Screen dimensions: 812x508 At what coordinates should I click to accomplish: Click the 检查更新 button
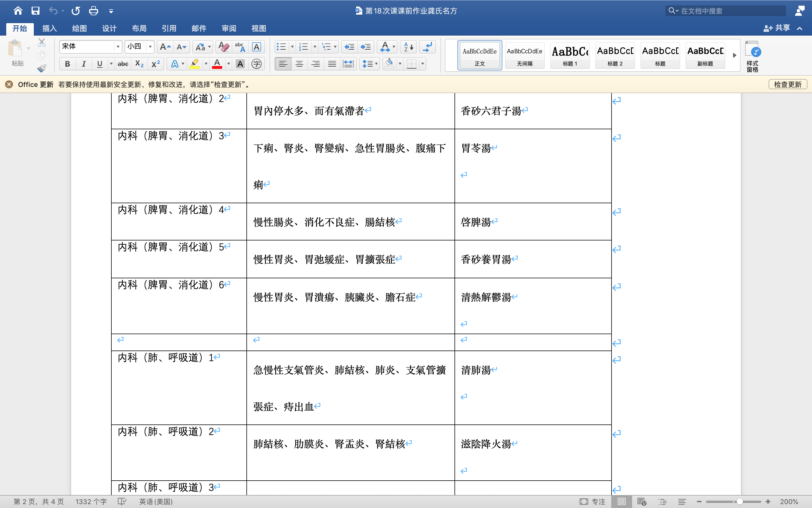pos(787,84)
